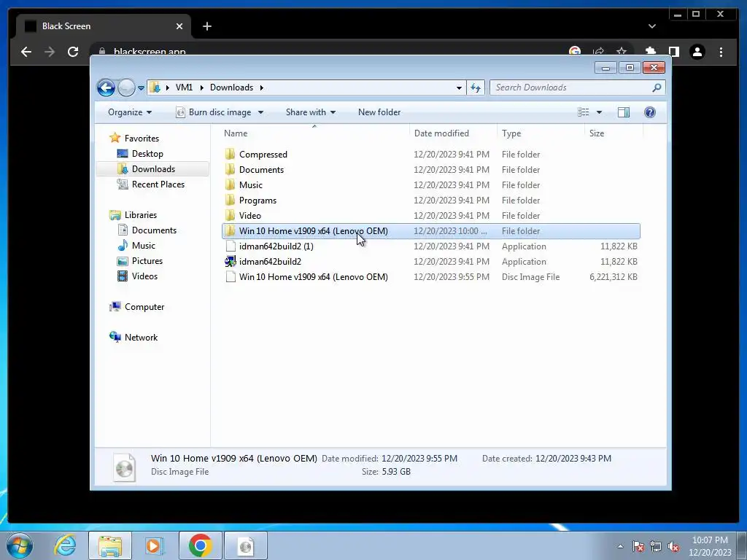The width and height of the screenshot is (747, 560).
Task: Open the Pictures library
Action: click(147, 261)
